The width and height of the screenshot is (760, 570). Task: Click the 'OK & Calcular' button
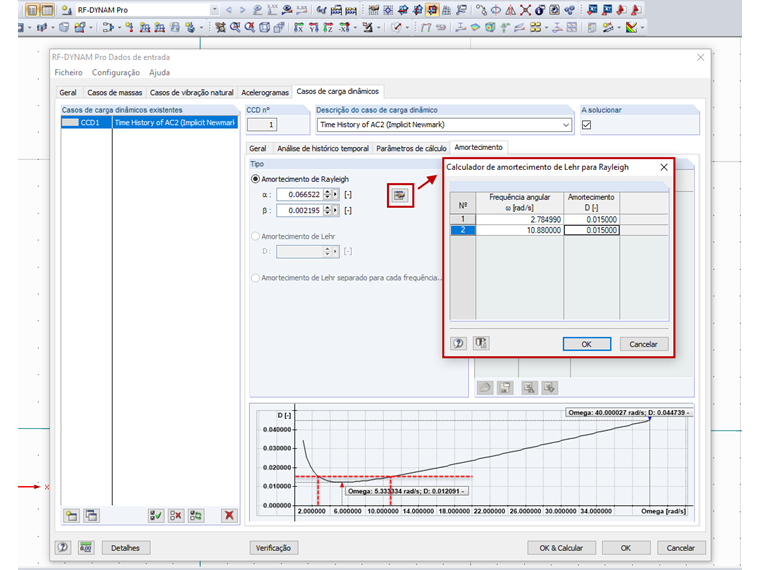pos(561,548)
